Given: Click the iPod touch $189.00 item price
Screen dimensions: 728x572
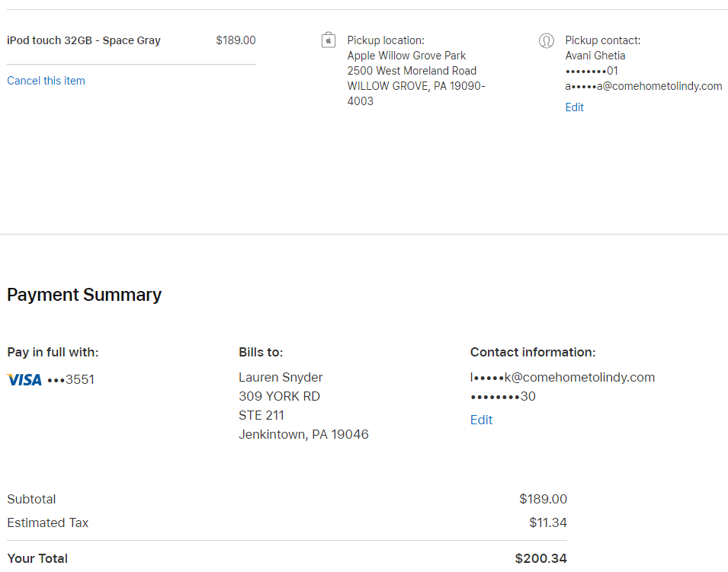Looking at the screenshot, I should (236, 40).
